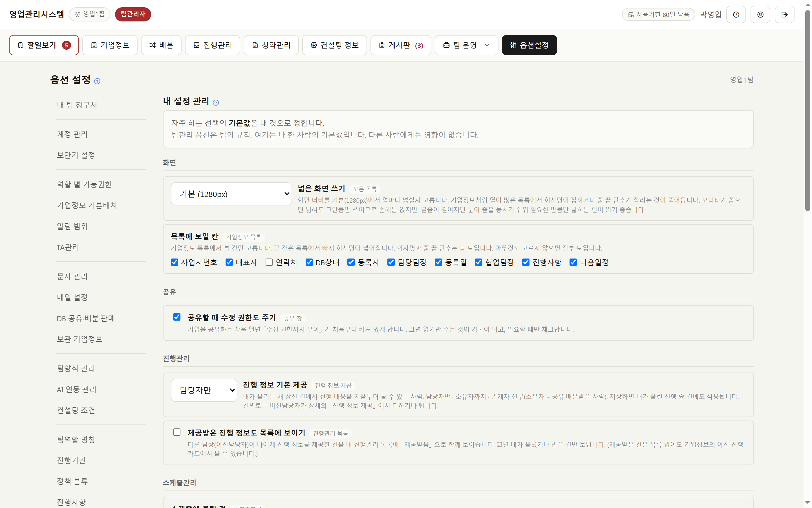Open 계정 관리 in sidebar
Viewport: 812px width, 508px height.
coord(72,134)
